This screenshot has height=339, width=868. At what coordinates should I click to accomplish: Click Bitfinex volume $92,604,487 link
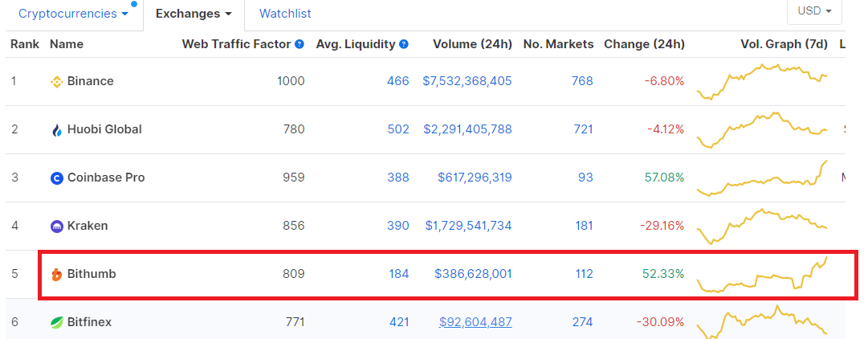tap(475, 322)
